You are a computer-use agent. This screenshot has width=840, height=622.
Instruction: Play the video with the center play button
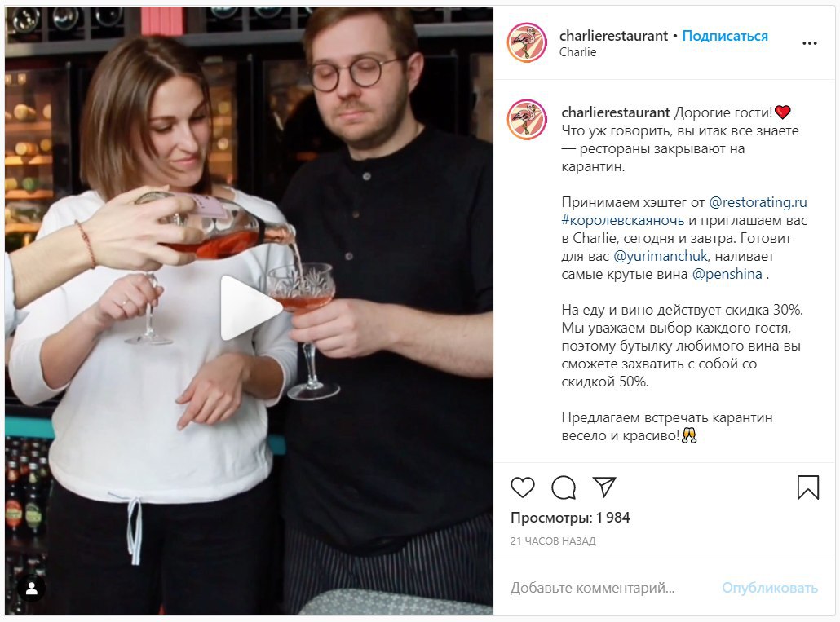(250, 308)
